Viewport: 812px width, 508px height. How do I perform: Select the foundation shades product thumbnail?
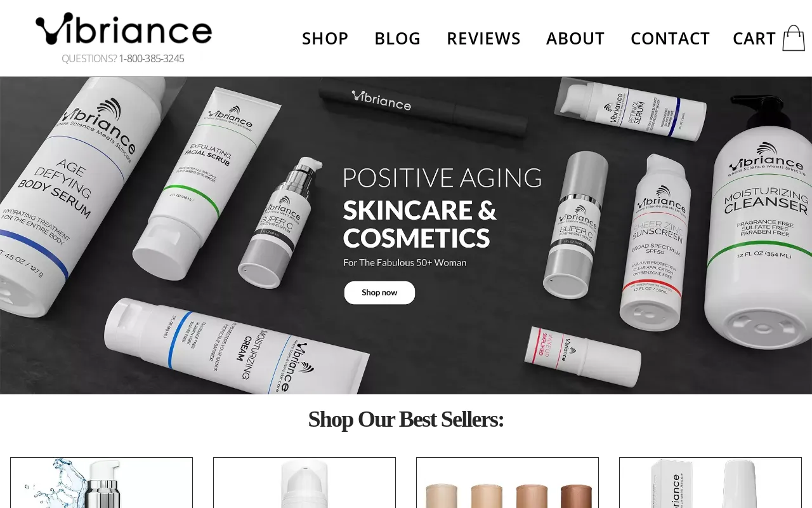pyautogui.click(x=507, y=483)
